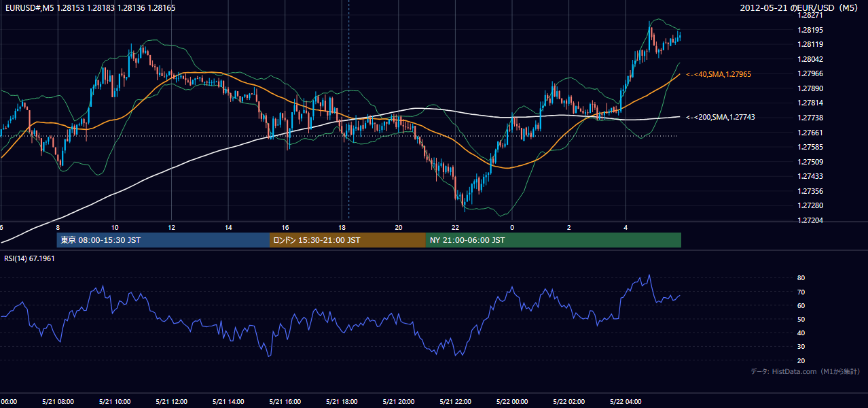Click the 5/21 10:00 time label
868x408 pixels.
click(x=115, y=402)
